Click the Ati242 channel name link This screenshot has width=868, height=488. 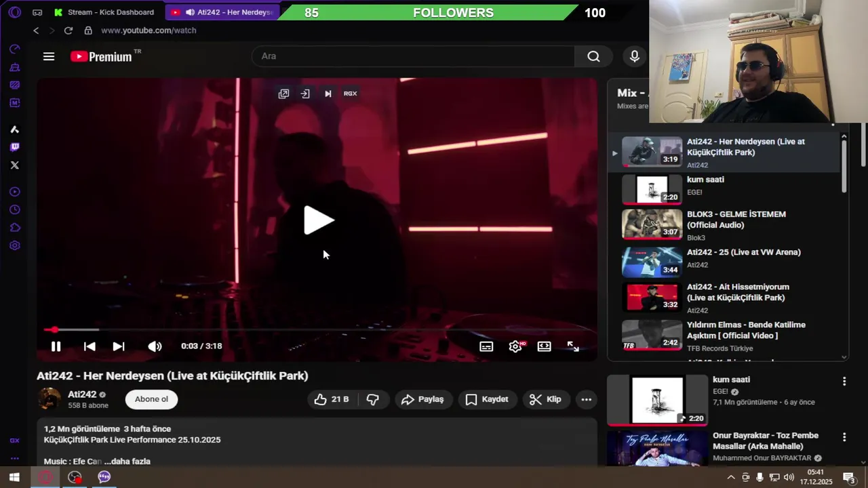coord(82,394)
